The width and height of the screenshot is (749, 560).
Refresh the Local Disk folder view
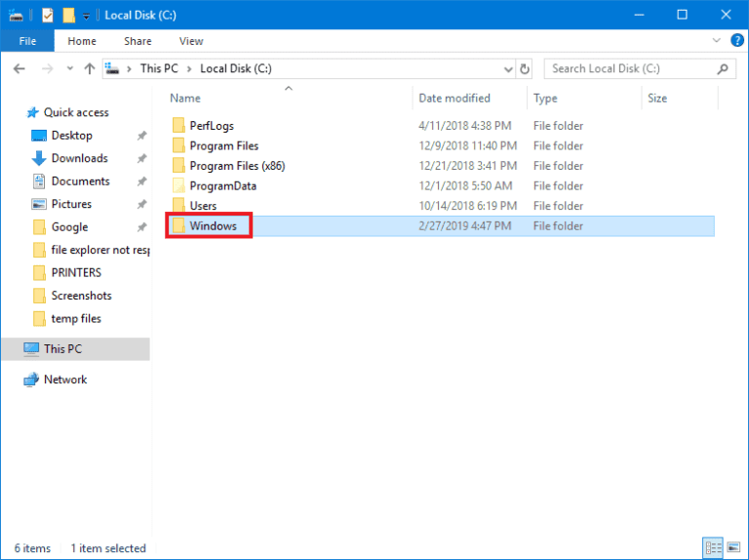pos(525,69)
